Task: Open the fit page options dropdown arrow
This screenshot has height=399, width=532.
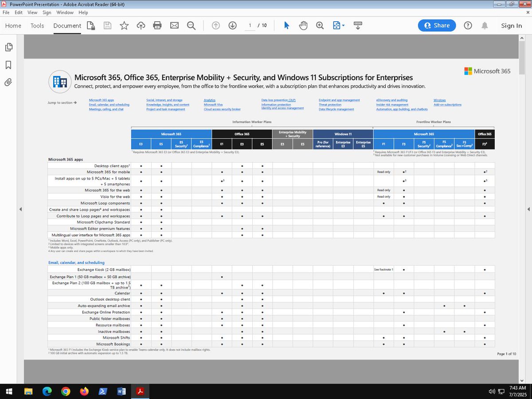Action: [x=343, y=26]
